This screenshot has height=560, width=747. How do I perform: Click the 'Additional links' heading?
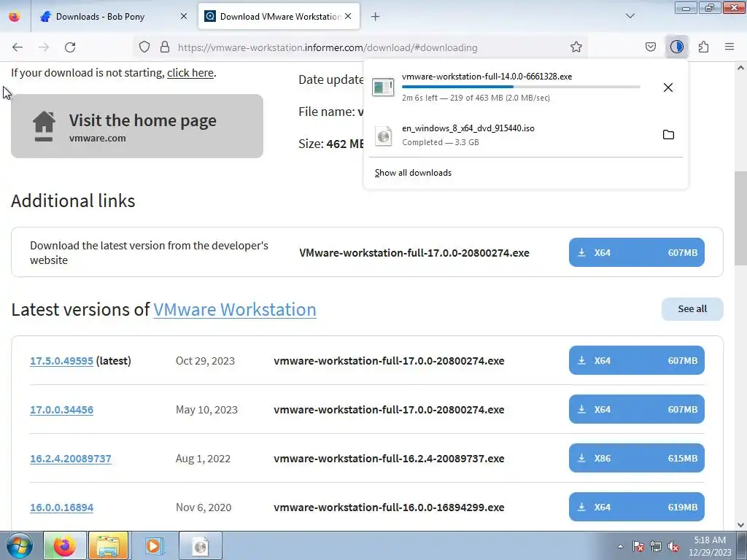[73, 201]
